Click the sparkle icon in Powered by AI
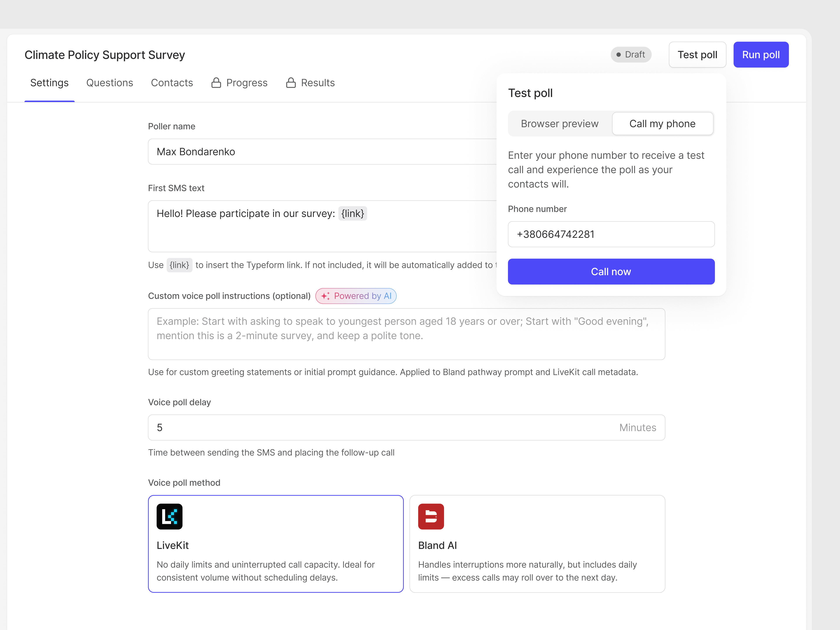 pos(325,296)
